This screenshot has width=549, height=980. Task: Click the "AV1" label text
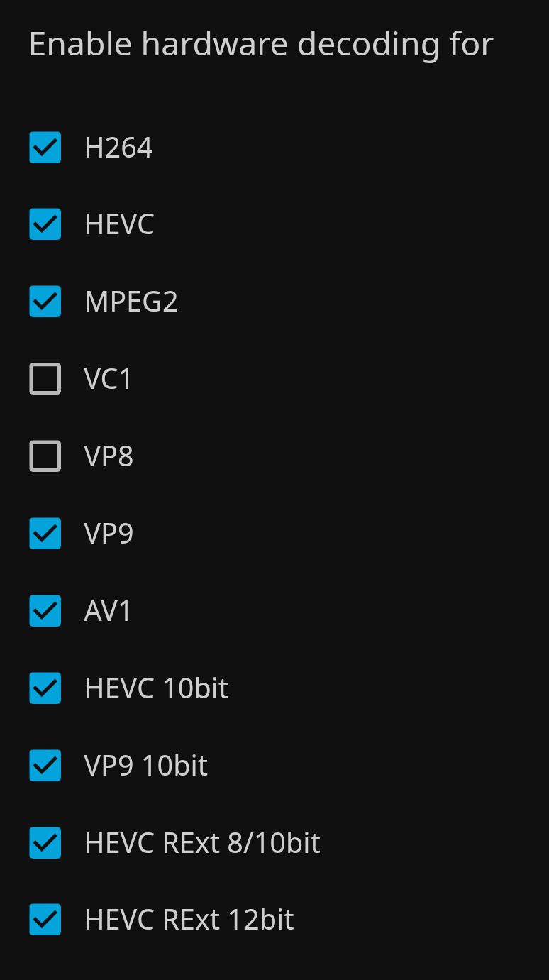(109, 611)
